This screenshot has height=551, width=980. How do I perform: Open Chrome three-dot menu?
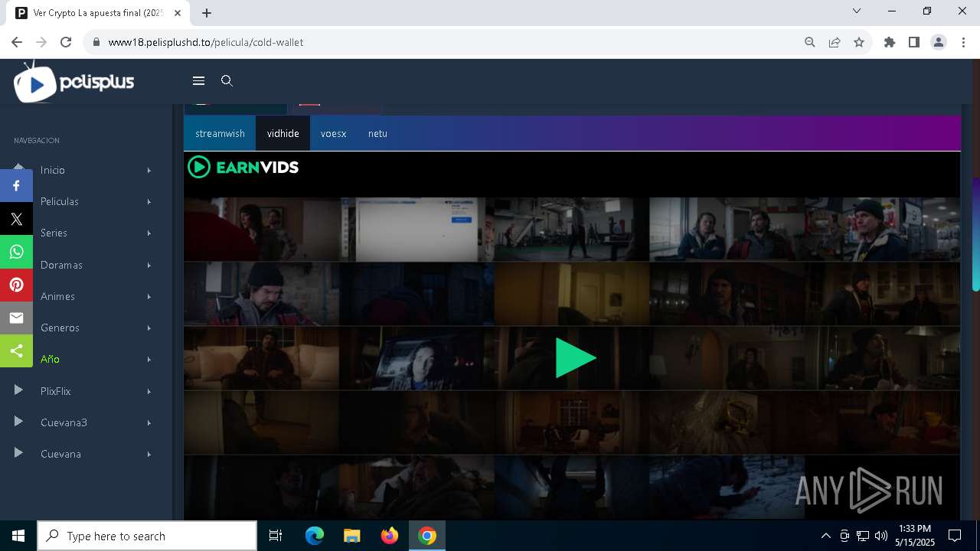(963, 42)
